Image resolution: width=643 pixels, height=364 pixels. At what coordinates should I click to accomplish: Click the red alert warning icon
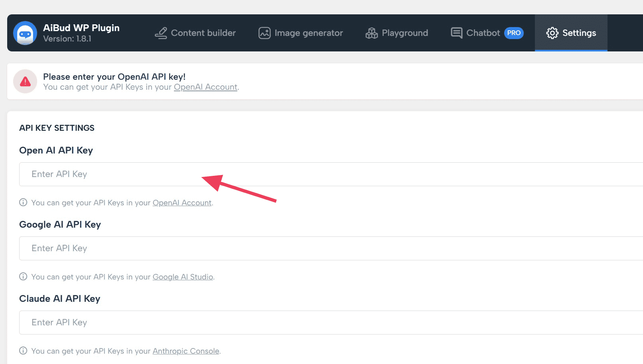25,81
